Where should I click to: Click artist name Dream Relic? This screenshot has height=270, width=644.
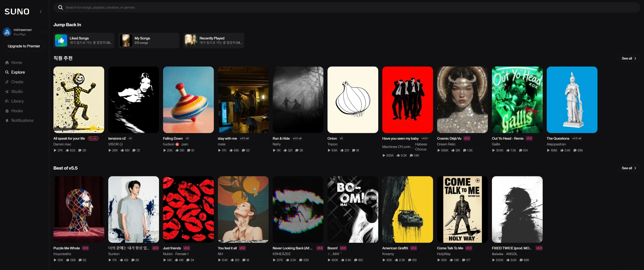click(x=446, y=144)
